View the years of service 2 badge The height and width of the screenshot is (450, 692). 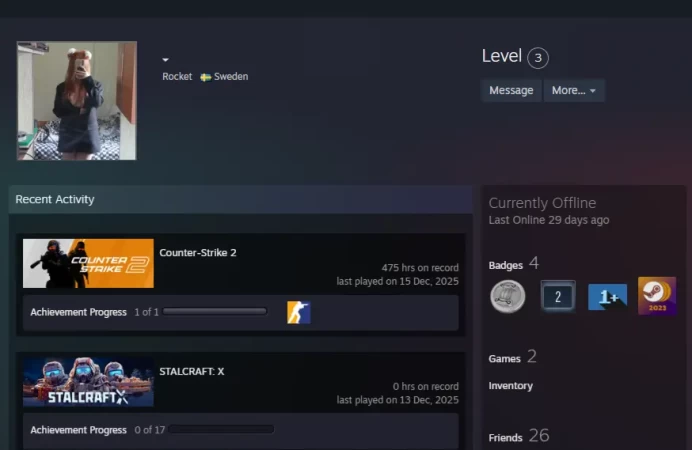558,296
